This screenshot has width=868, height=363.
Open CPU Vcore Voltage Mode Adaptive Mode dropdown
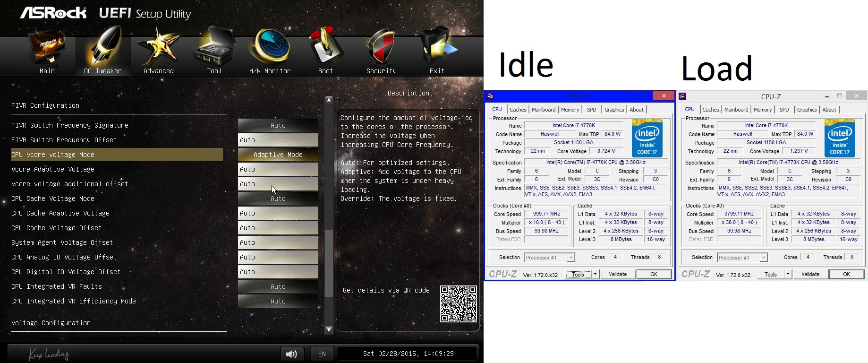pos(278,155)
